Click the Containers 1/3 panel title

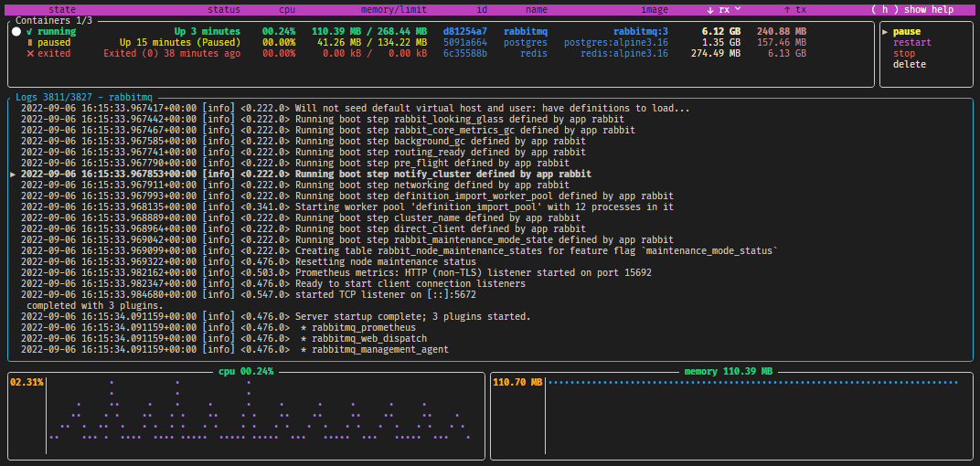coord(52,21)
